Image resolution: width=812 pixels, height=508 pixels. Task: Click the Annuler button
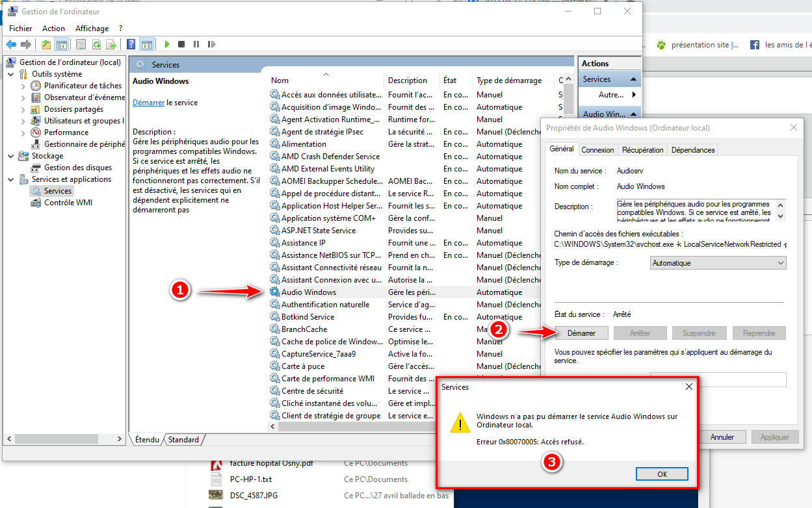(x=722, y=437)
